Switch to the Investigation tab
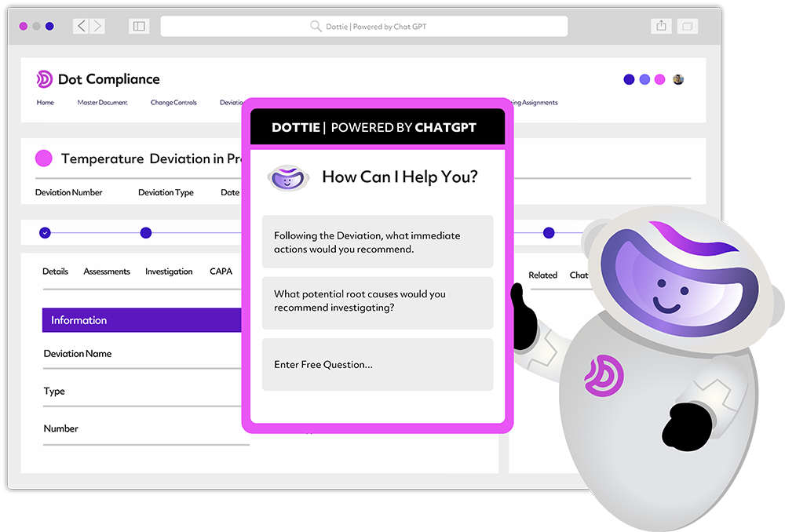This screenshot has height=532, width=785. click(x=169, y=271)
